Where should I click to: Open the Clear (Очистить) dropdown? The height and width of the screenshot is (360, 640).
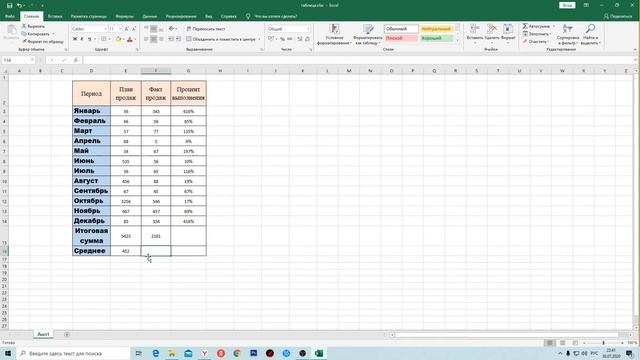click(x=536, y=41)
